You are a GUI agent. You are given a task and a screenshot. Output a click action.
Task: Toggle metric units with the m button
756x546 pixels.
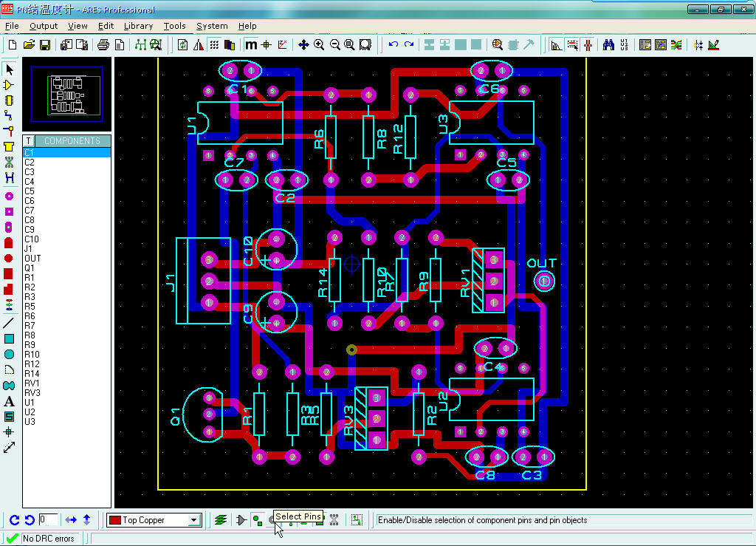pyautogui.click(x=251, y=45)
